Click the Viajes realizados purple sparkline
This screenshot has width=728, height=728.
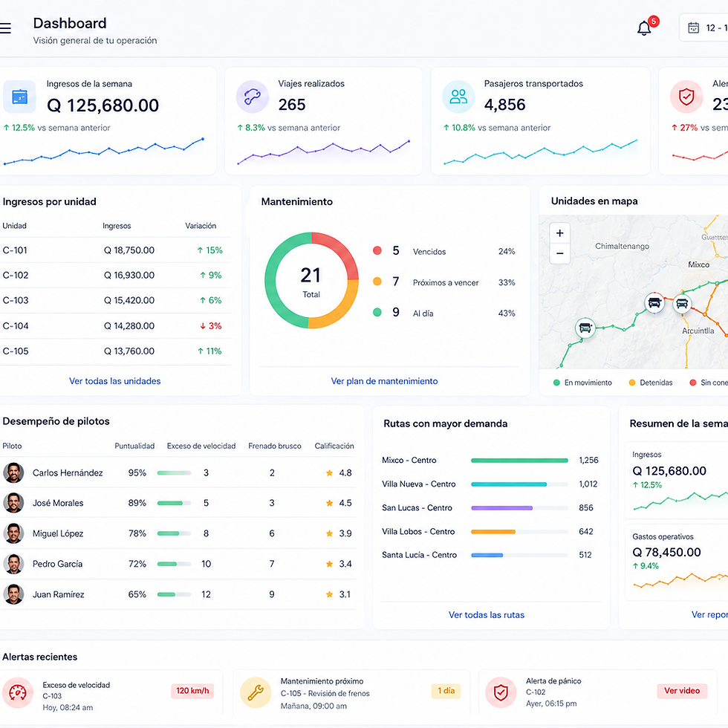click(x=324, y=152)
